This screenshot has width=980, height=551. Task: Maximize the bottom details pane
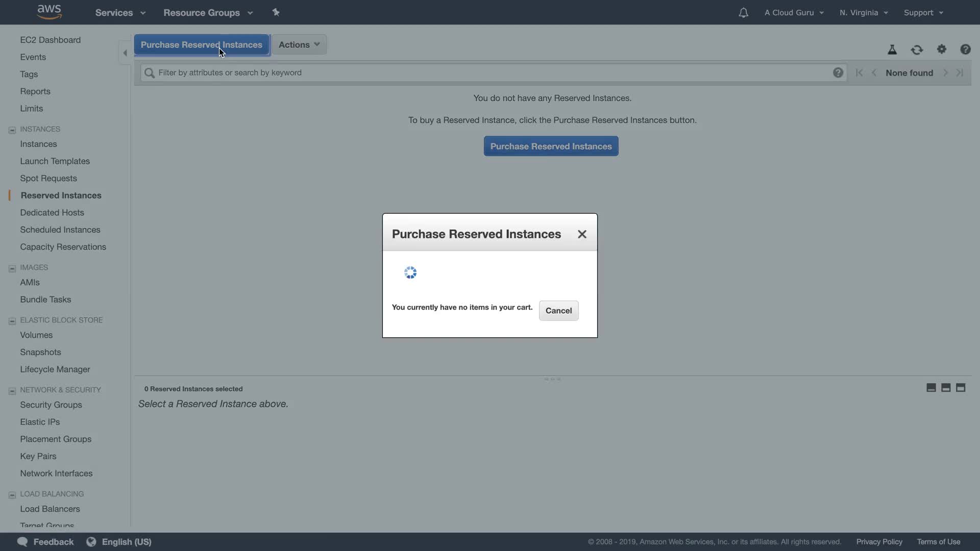click(x=961, y=388)
